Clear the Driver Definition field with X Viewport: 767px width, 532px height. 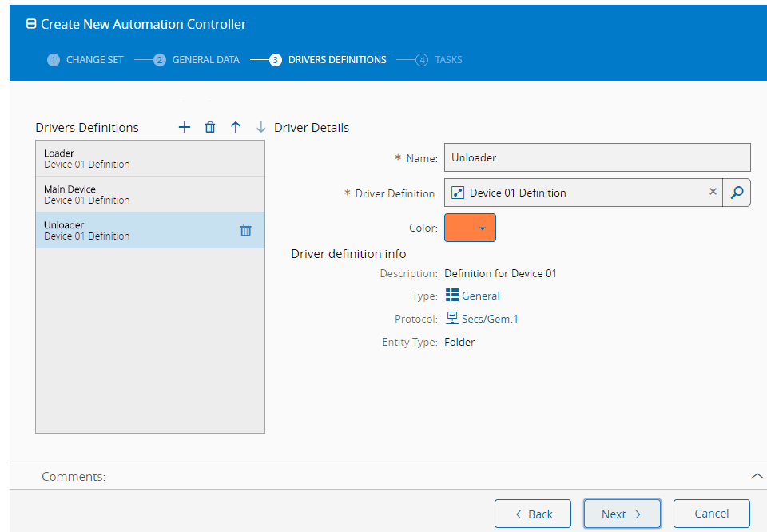click(713, 193)
